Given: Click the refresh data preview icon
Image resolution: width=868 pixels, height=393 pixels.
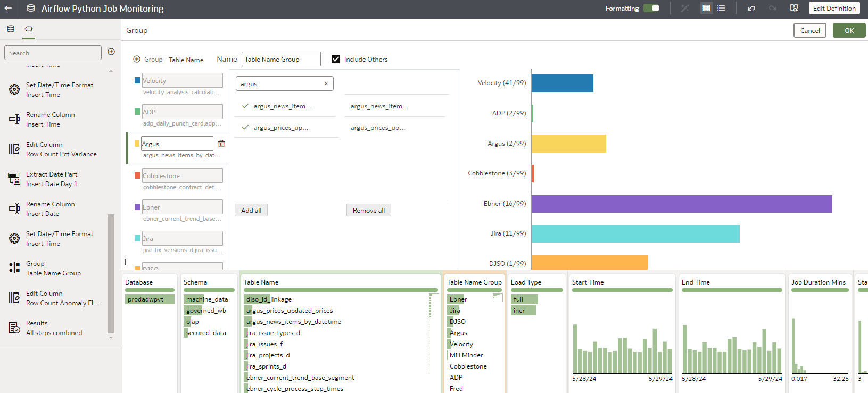Looking at the screenshot, I should coord(794,8).
